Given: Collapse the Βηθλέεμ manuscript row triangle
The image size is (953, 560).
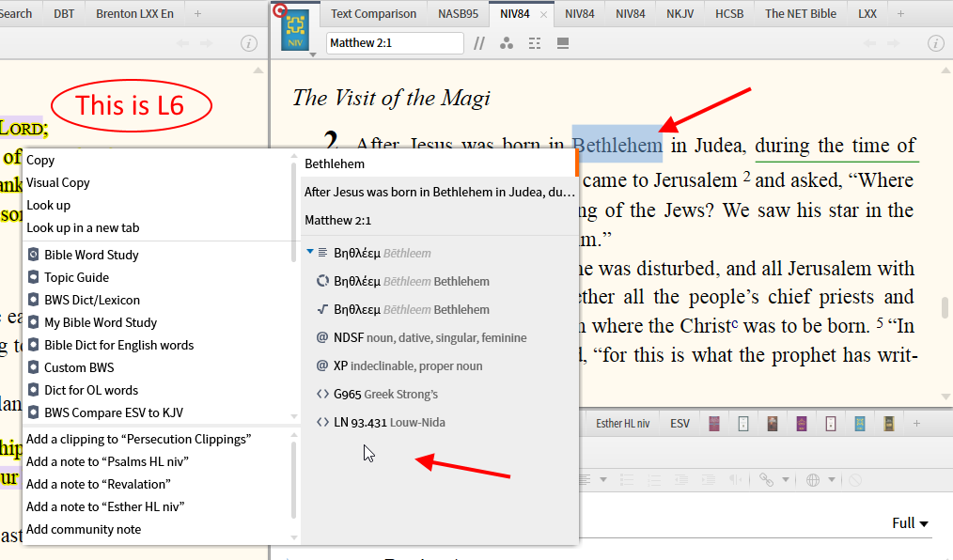Looking at the screenshot, I should 310,252.
